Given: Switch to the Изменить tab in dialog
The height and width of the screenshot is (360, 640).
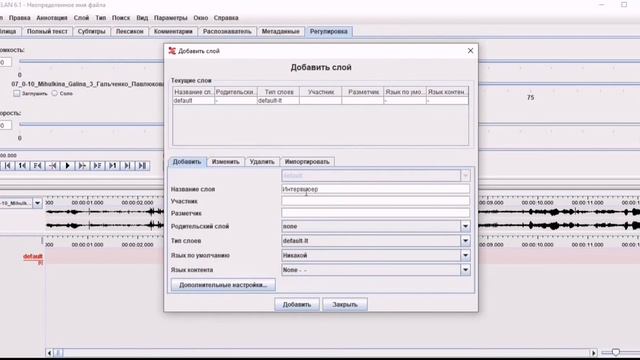Looking at the screenshot, I should click(x=226, y=162).
